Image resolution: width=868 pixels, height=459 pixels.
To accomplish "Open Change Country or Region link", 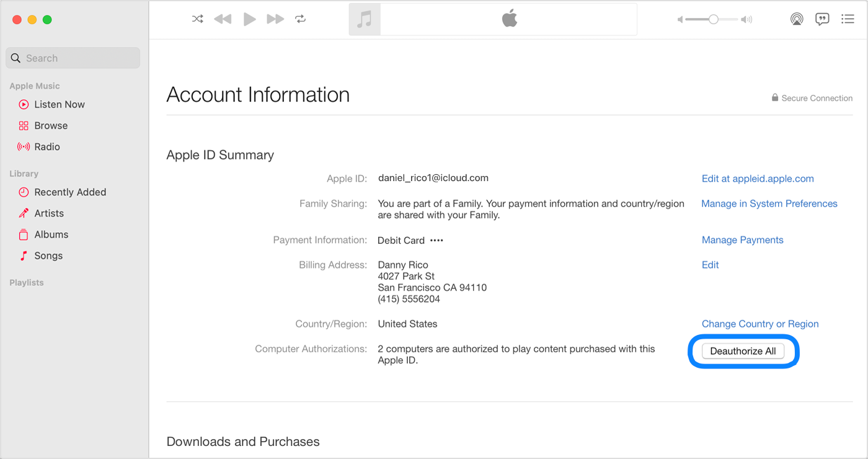I will coord(760,324).
